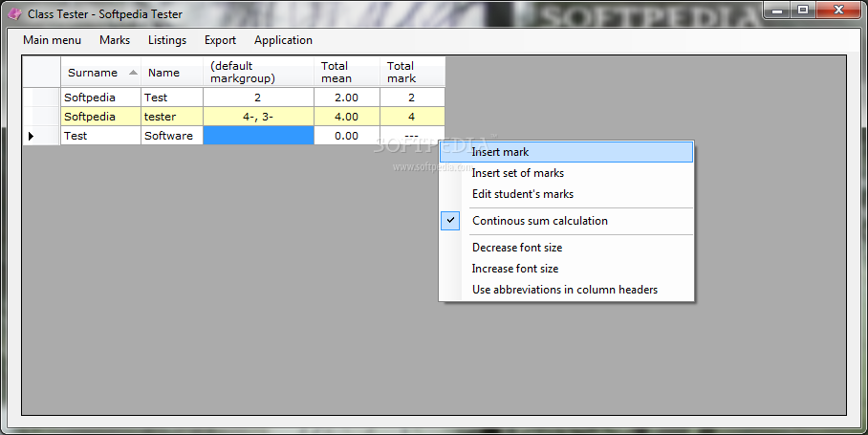868x435 pixels.
Task: Select the row header of Softpedia tester row
Action: [41, 117]
